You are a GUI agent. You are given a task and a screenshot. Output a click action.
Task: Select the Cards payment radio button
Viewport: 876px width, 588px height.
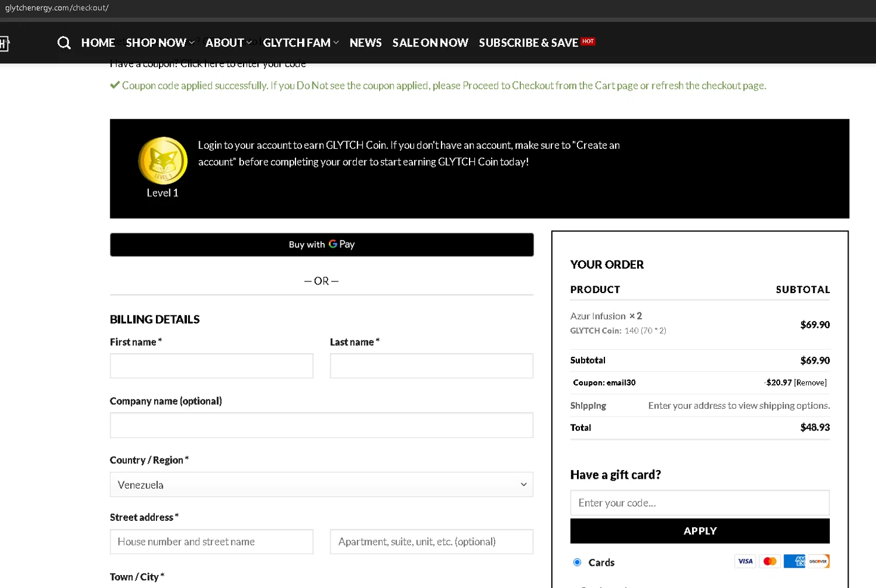577,562
